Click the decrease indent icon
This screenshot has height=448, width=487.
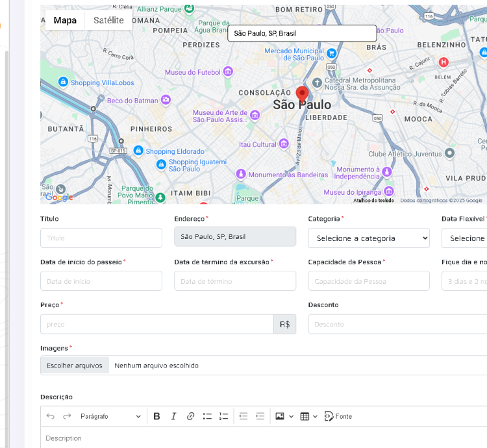click(243, 416)
